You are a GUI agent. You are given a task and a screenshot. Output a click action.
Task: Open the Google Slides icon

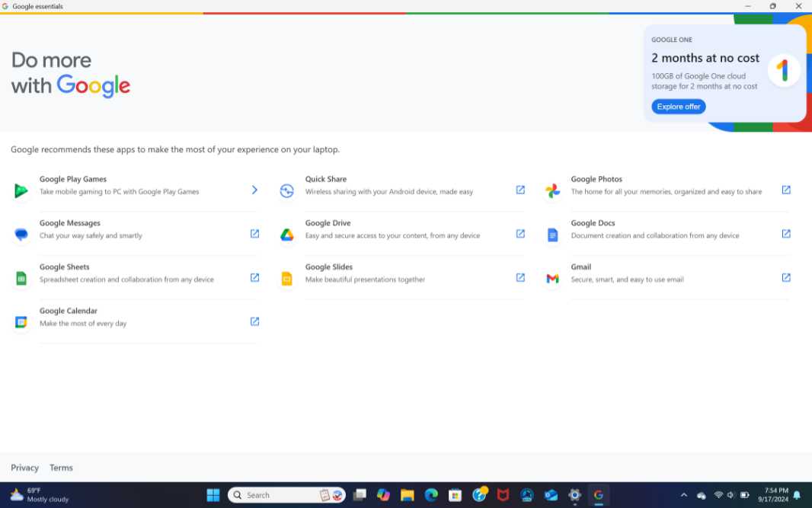click(286, 279)
